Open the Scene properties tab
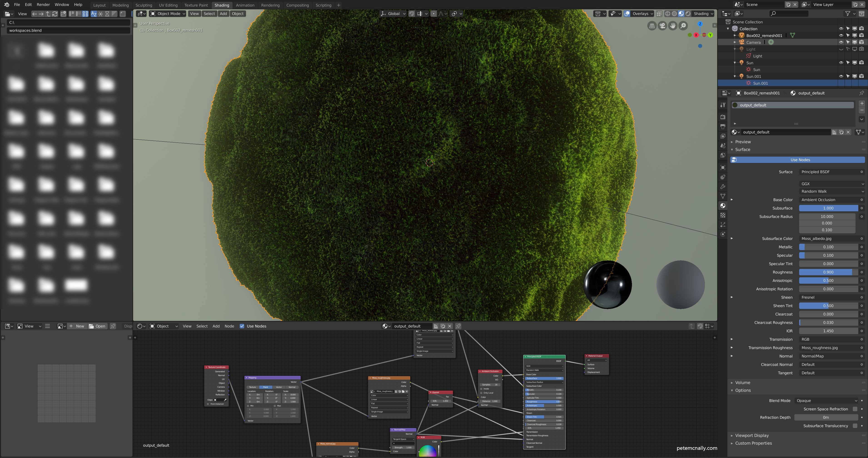This screenshot has height=458, width=868. point(723,146)
